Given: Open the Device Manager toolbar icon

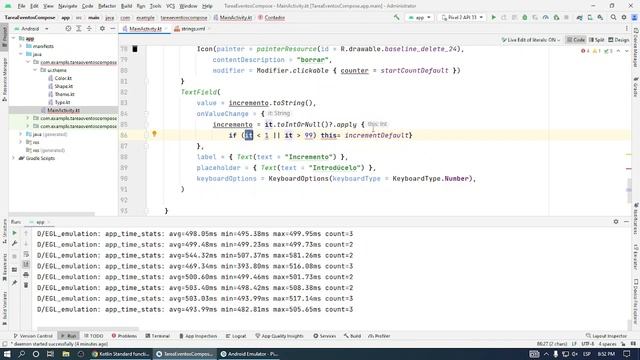Looking at the screenshot, I should (x=590, y=18).
